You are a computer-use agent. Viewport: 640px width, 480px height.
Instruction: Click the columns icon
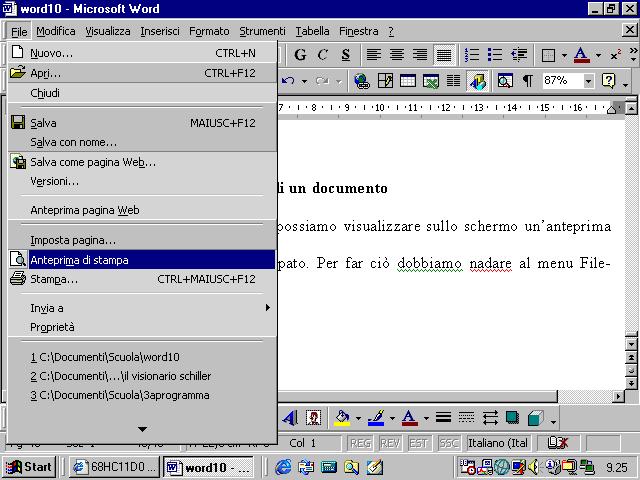coord(453,81)
